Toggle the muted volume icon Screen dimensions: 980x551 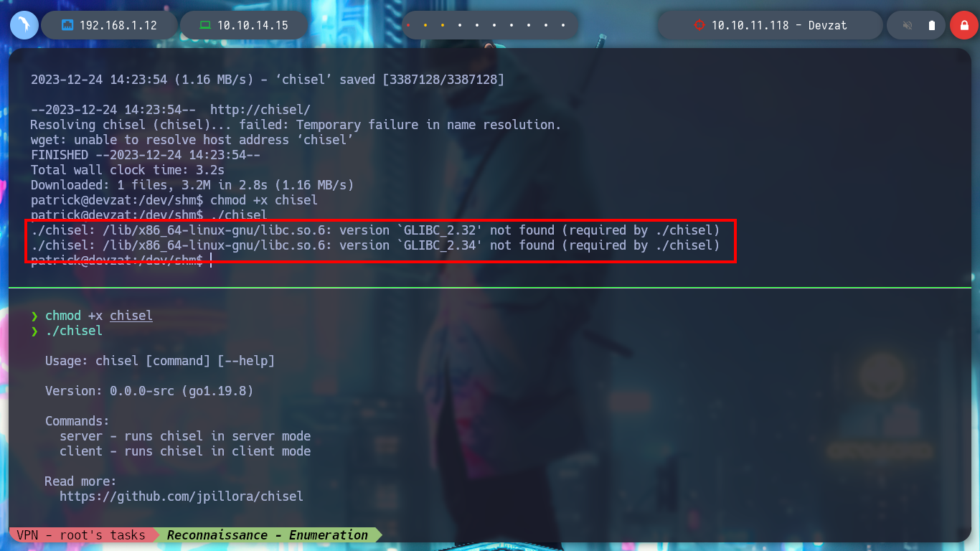pos(908,26)
